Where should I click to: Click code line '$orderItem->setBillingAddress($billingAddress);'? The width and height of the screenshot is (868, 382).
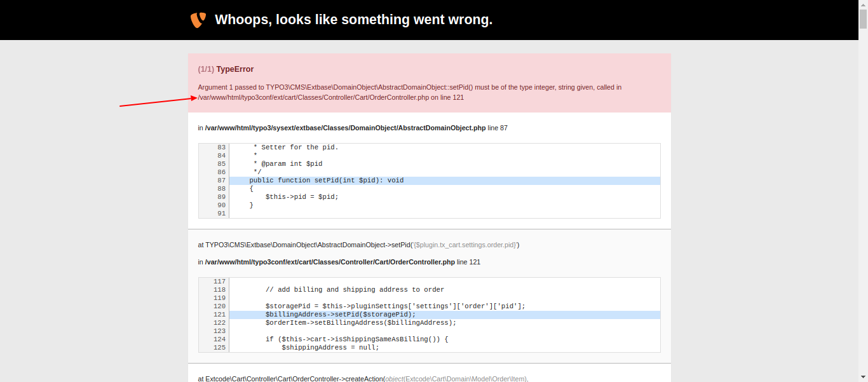[x=361, y=323]
